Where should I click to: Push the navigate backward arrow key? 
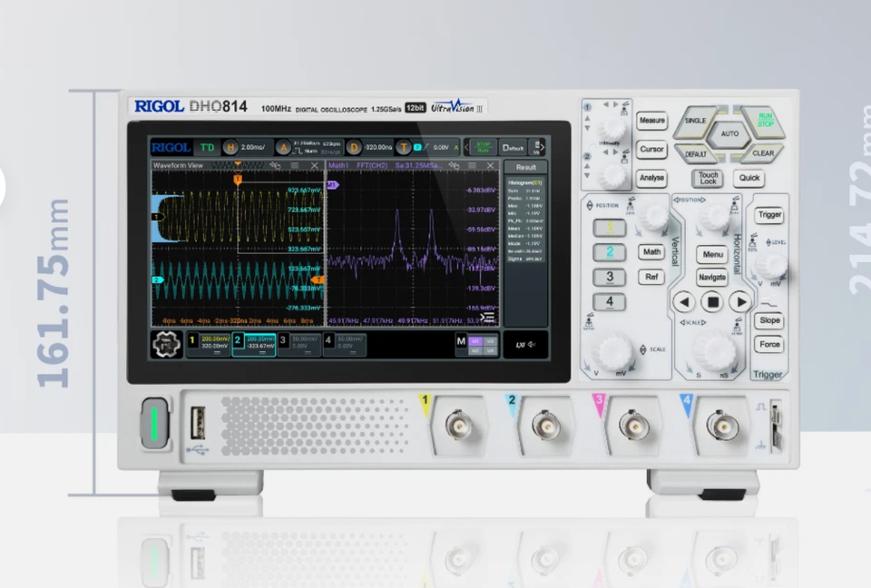pyautogui.click(x=684, y=302)
